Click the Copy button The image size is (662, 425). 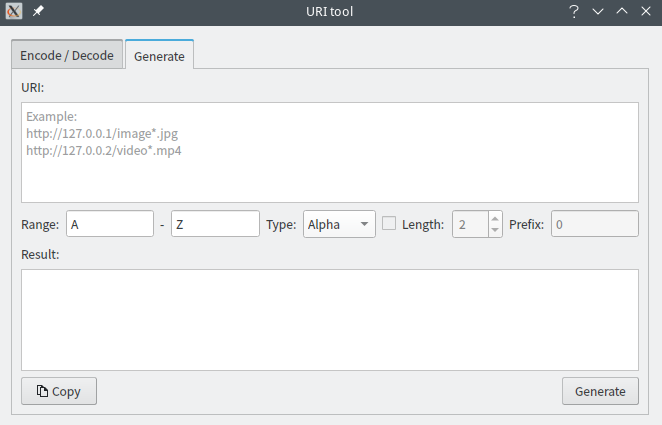[x=59, y=391]
